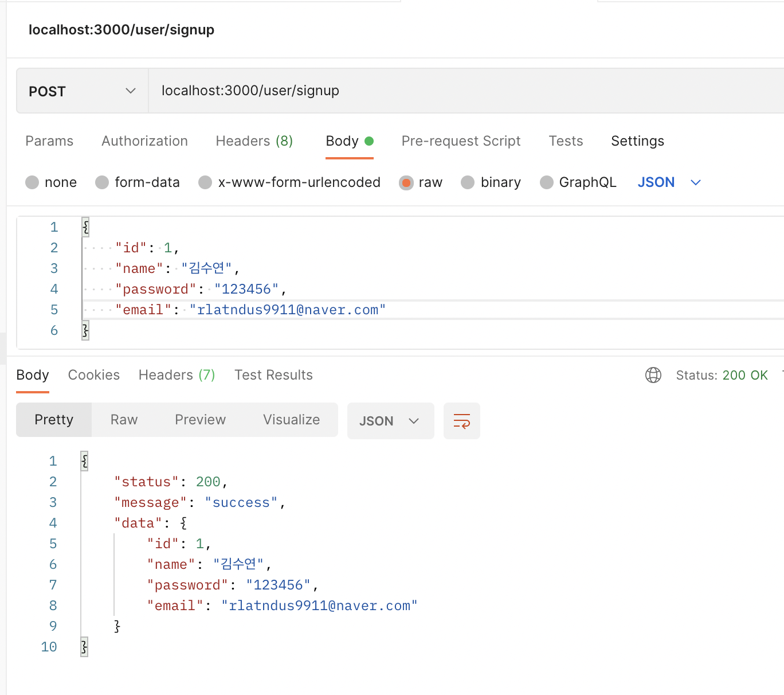Open the blue JSON body format dropdown
Image resolution: width=784 pixels, height=695 pixels.
tap(669, 182)
